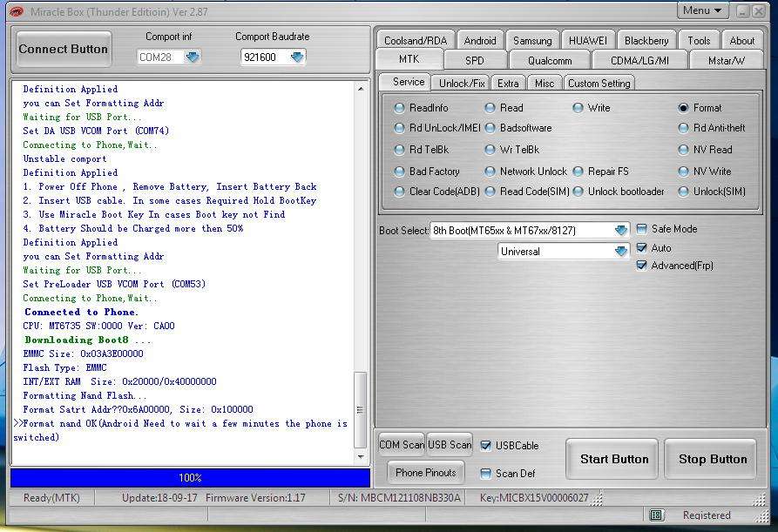The image size is (778, 532).
Task: Select Clear Code(ADB) radio option
Action: click(399, 192)
